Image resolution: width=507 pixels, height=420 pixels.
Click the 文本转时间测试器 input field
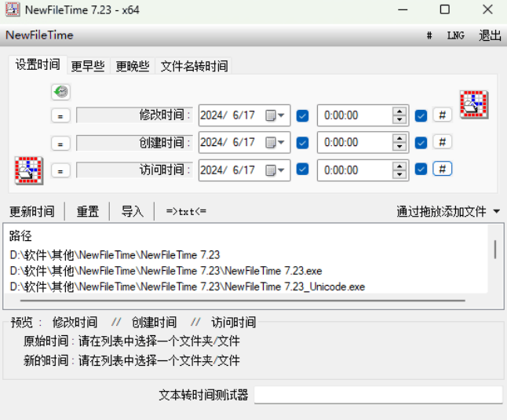pos(378,395)
